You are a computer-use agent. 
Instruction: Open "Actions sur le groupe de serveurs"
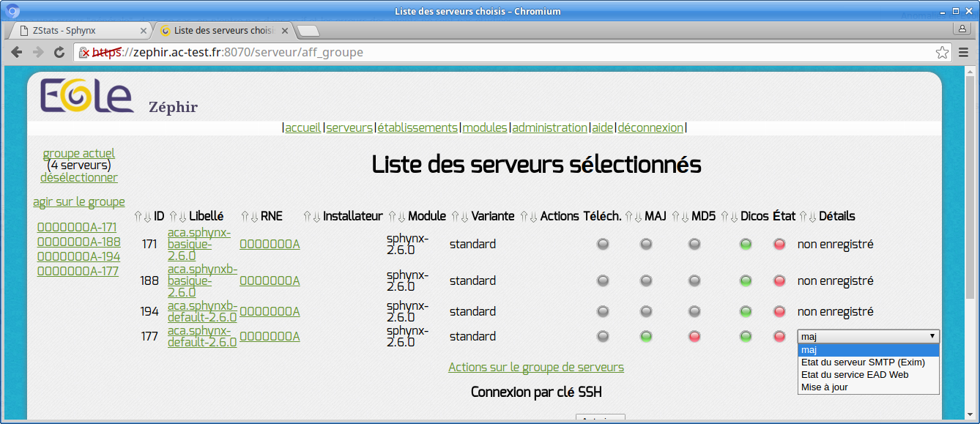(536, 367)
